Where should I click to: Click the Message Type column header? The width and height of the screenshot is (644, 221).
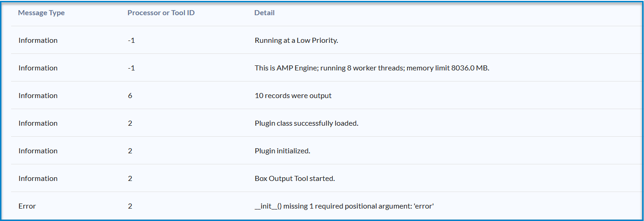click(41, 13)
